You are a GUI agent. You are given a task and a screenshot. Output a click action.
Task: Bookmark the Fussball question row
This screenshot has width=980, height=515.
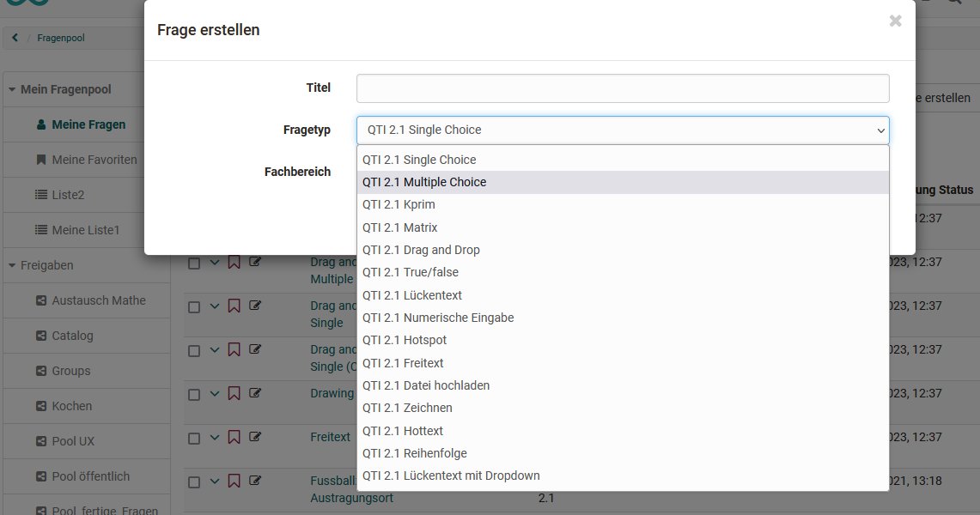pyautogui.click(x=234, y=482)
